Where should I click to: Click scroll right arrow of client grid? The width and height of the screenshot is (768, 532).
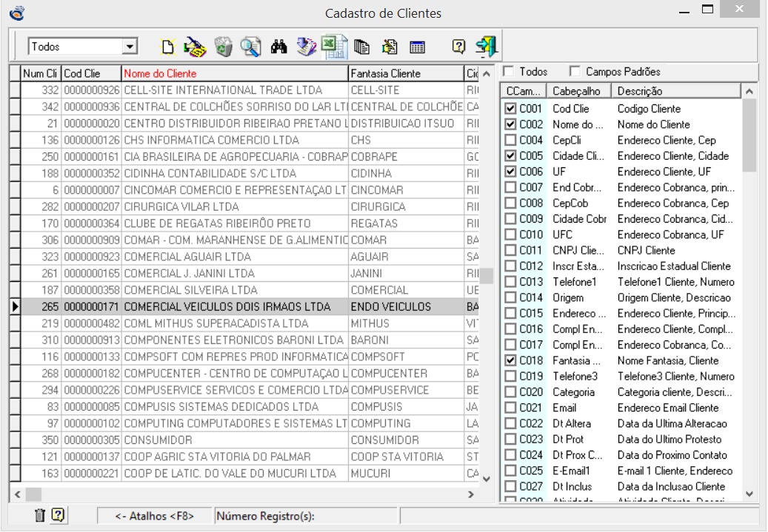471,494
